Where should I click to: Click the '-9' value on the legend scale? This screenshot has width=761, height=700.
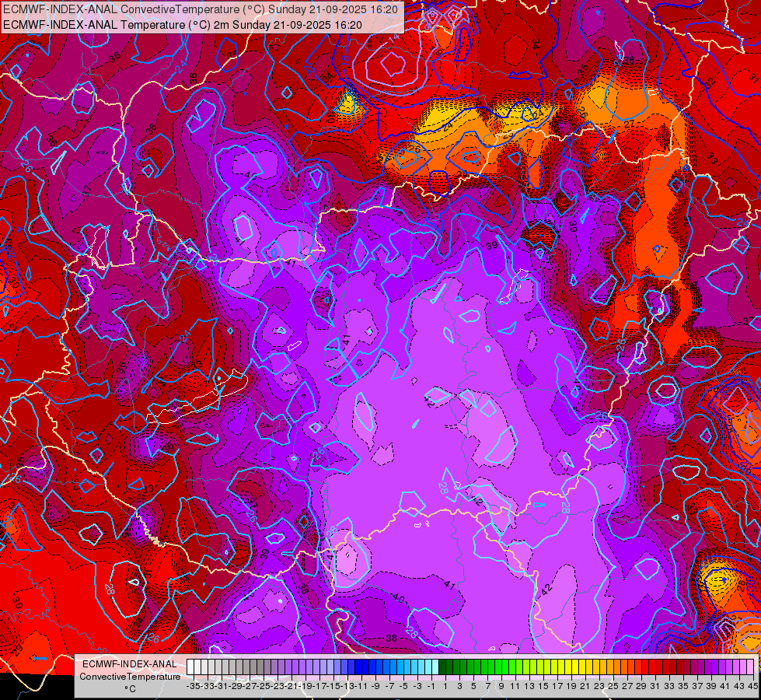375,686
